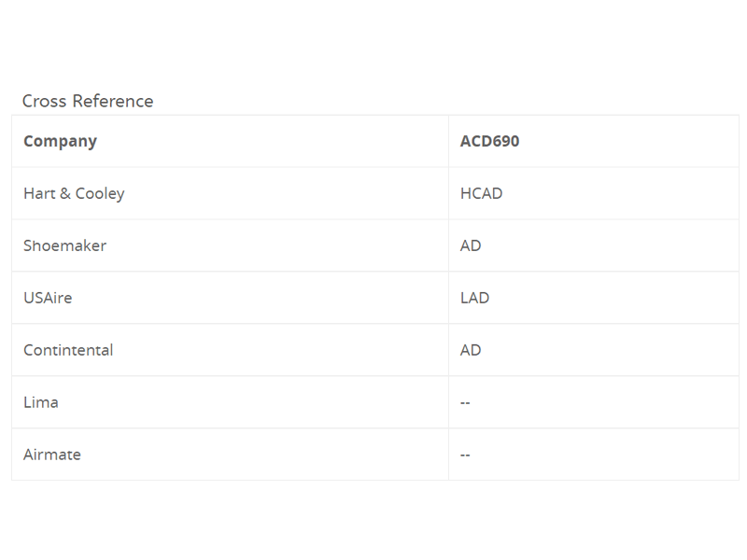This screenshot has width=747, height=560.
Task: Click the dashes in Airmate row
Action: click(465, 455)
